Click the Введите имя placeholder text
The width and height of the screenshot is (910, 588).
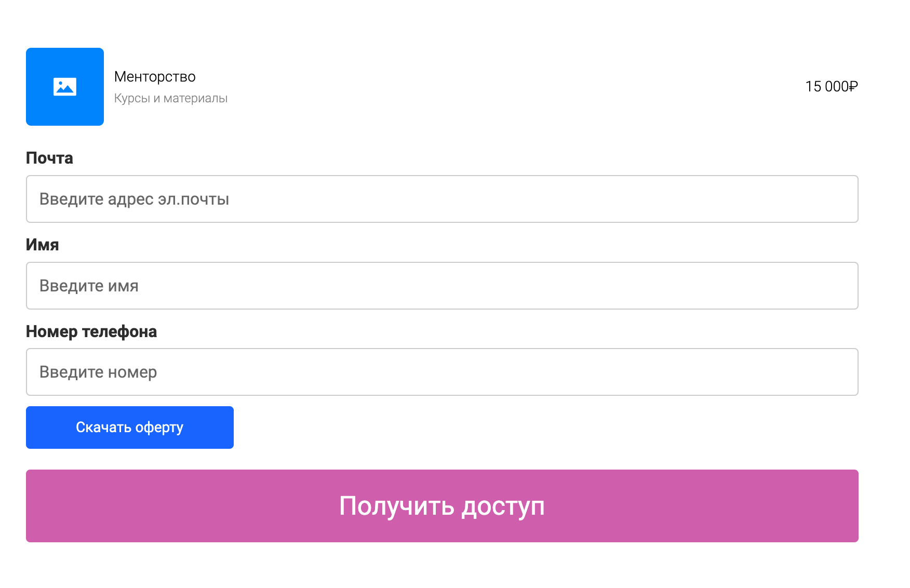pyautogui.click(x=89, y=286)
